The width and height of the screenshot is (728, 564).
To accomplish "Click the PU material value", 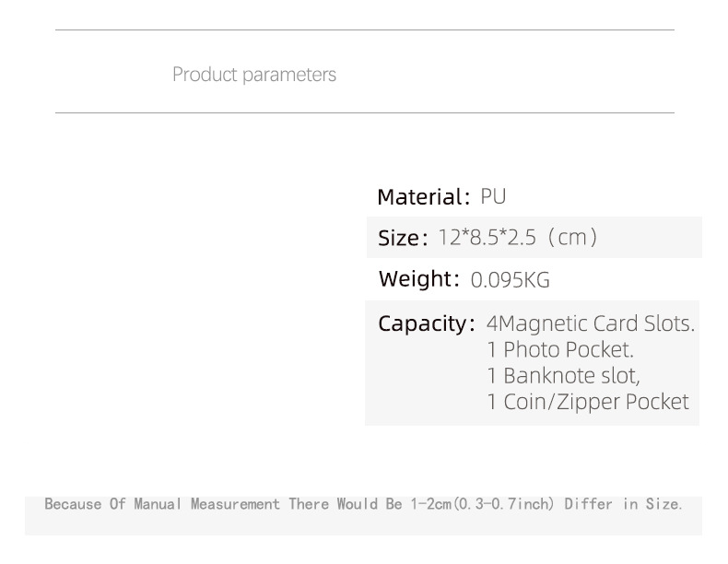I will (x=493, y=196).
